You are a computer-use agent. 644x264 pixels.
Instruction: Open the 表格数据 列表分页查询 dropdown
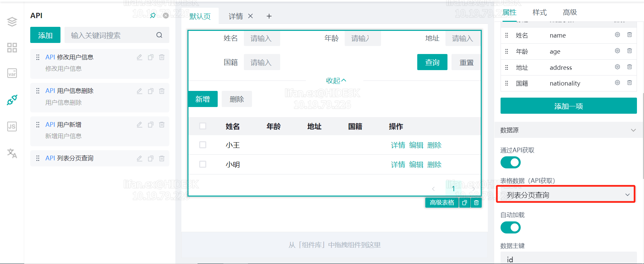coord(566,195)
